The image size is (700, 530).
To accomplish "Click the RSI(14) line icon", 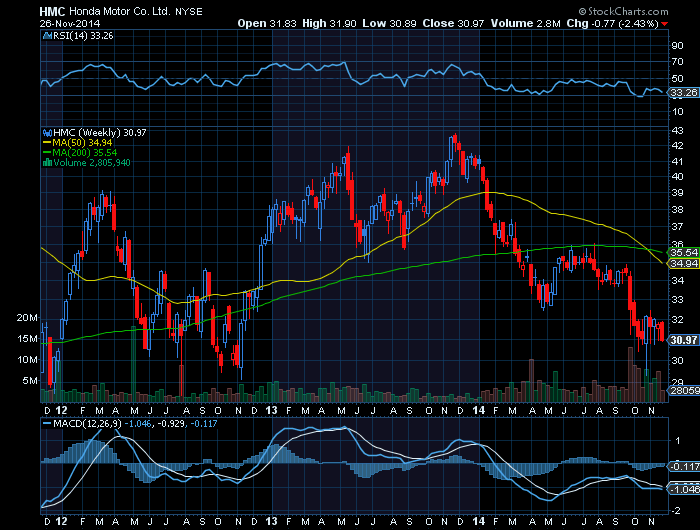I will pos(47,36).
